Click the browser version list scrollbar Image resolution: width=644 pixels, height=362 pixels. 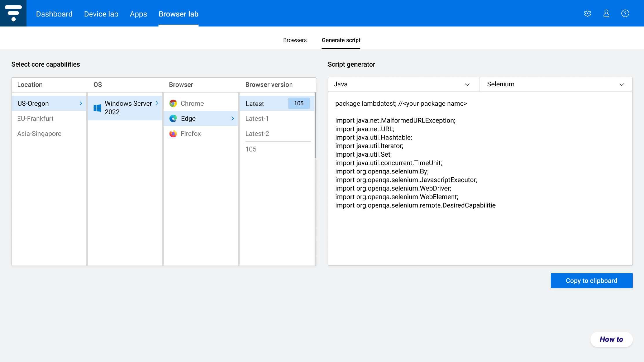click(315, 125)
